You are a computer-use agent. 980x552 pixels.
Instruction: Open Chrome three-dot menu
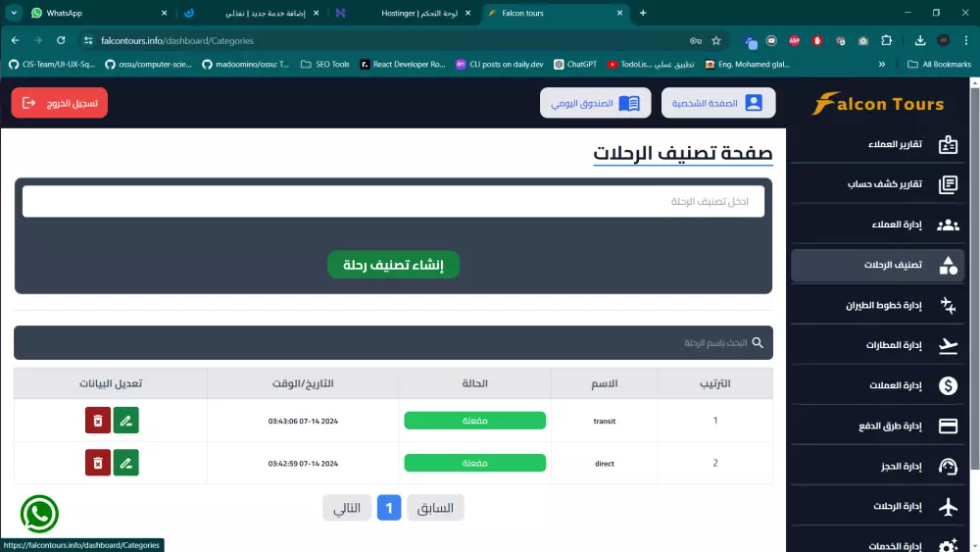coord(966,40)
